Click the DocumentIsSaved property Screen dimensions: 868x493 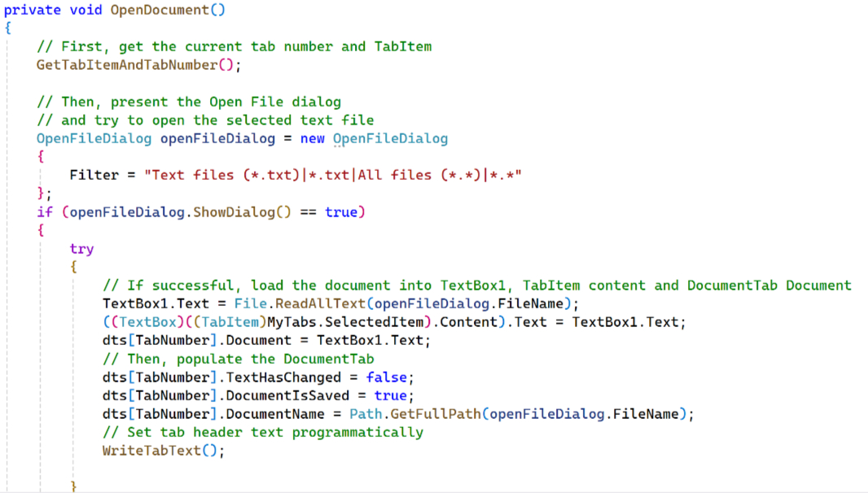287,395
